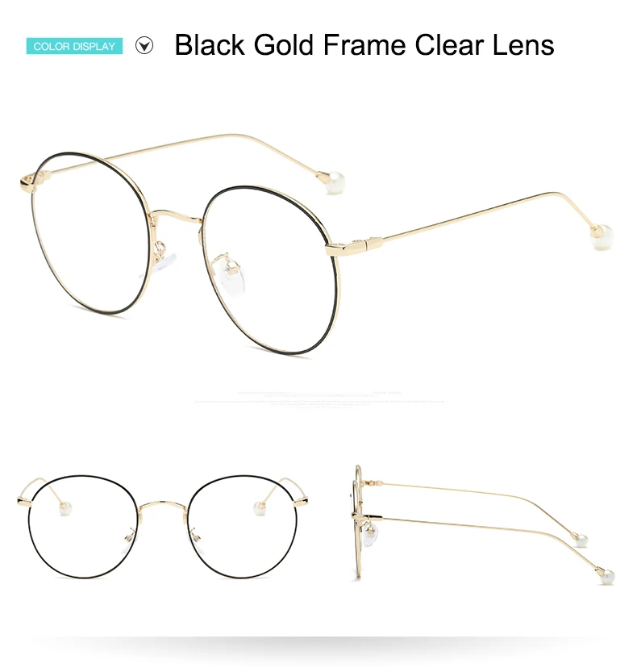Image resolution: width=637 pixels, height=672 pixels.
Task: Click the large angled glasses product image
Action: click(317, 244)
